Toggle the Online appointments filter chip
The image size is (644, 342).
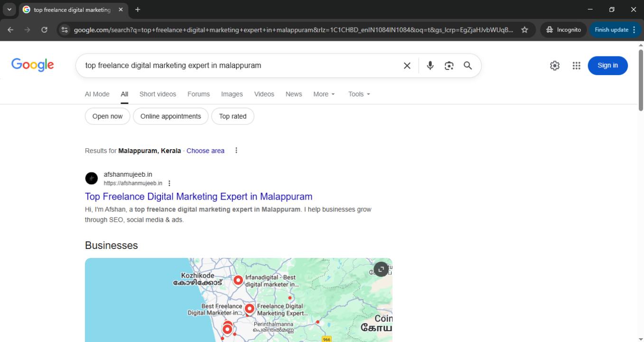point(171,116)
